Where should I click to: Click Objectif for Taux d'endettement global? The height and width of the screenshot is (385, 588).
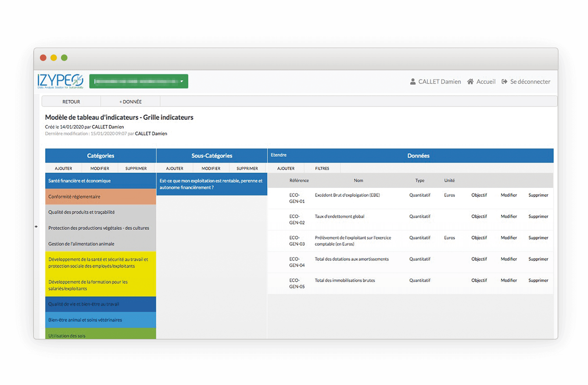click(479, 216)
